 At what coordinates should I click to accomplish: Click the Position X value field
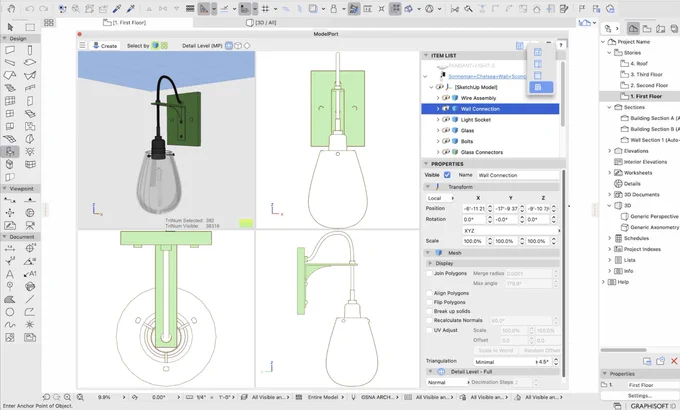[474, 209]
